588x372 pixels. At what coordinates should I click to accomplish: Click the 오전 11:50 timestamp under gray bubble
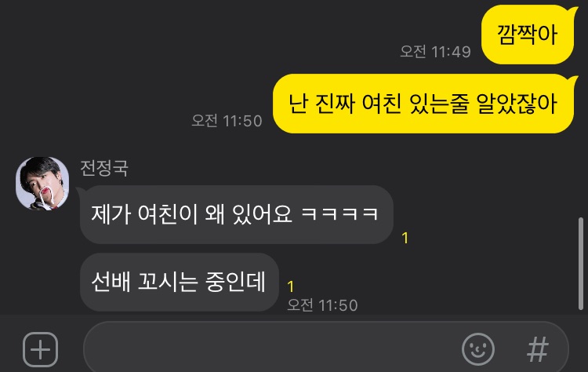[322, 305]
